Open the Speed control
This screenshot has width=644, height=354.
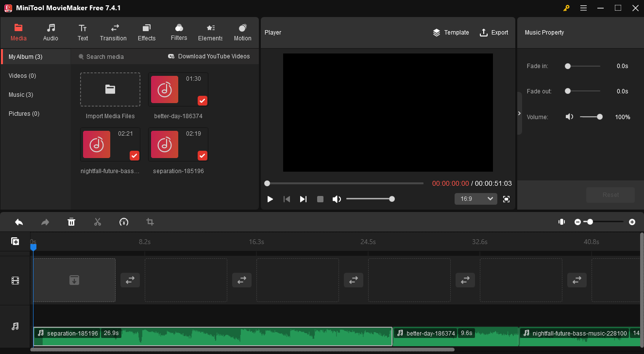tap(124, 222)
